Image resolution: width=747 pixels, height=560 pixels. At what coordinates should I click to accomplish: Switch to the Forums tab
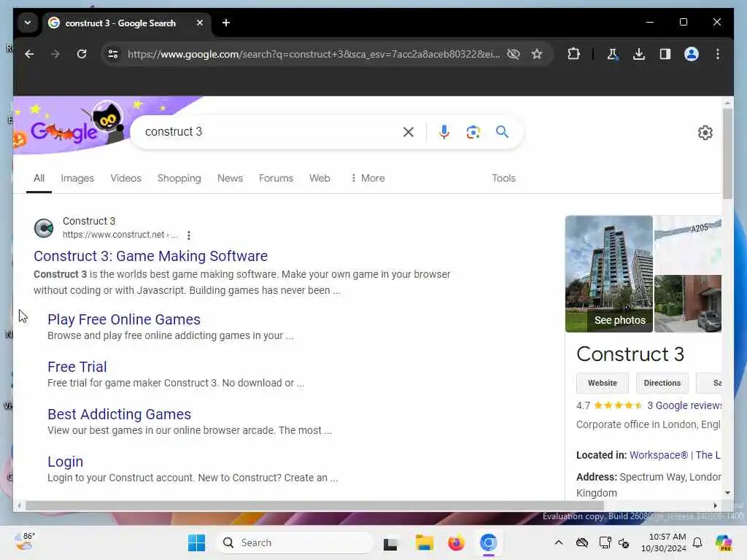point(276,178)
